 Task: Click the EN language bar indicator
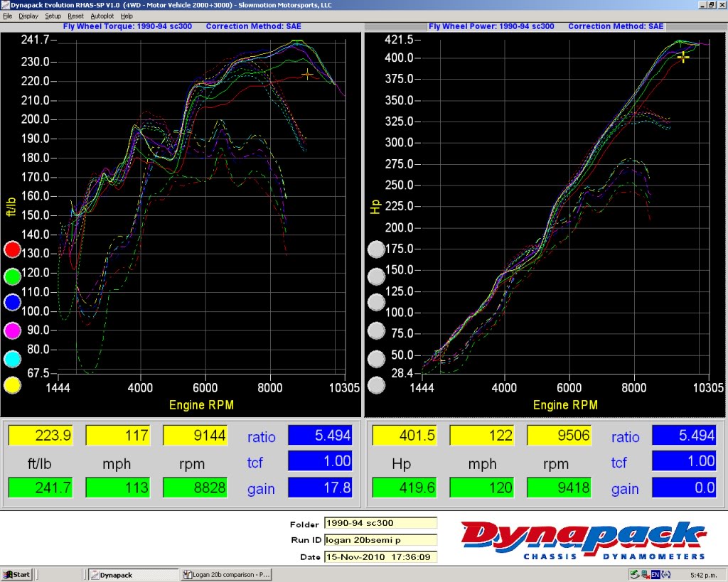pyautogui.click(x=655, y=575)
